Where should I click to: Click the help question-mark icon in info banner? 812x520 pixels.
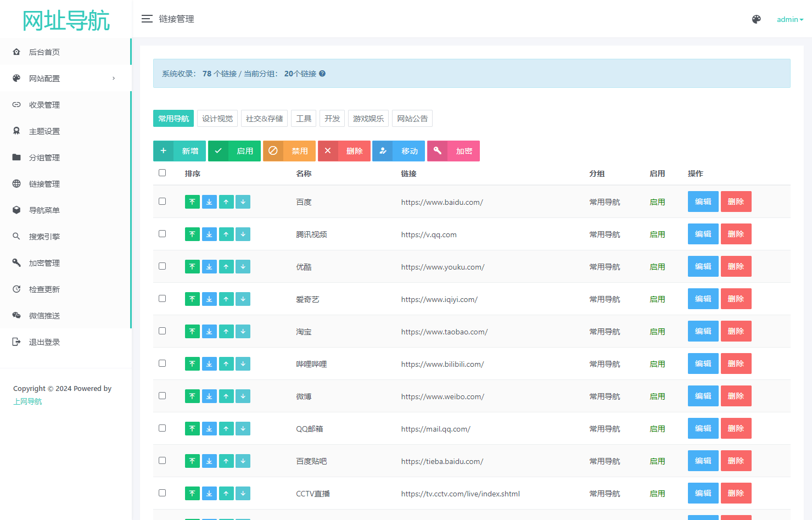322,74
